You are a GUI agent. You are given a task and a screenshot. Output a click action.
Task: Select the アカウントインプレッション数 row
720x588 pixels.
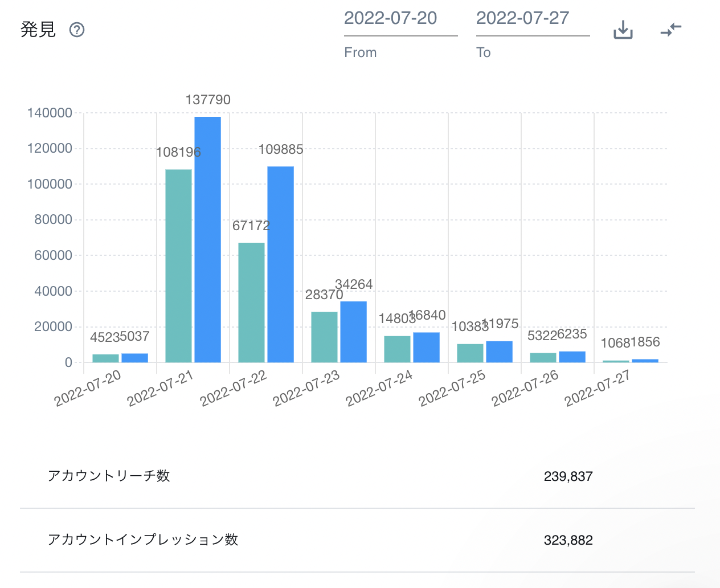(357, 540)
